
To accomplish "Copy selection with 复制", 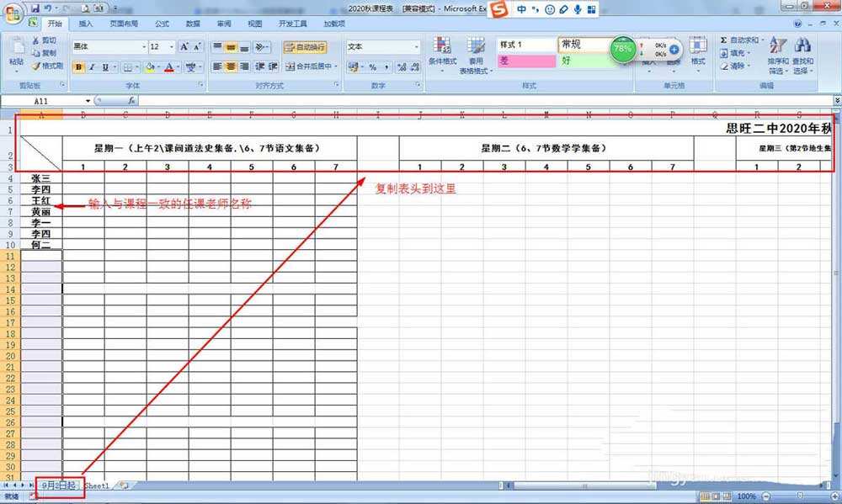I will (x=45, y=53).
